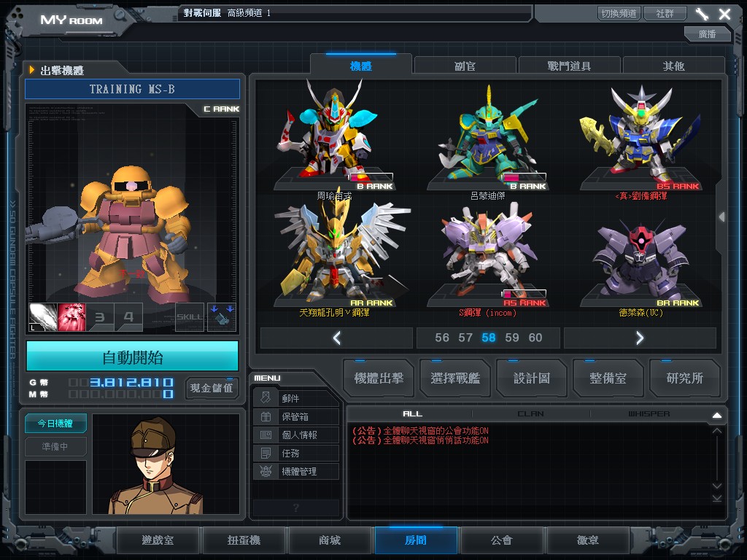This screenshot has height=560, width=747.
Task: Open the 研究所 laboratory button
Action: 684,378
